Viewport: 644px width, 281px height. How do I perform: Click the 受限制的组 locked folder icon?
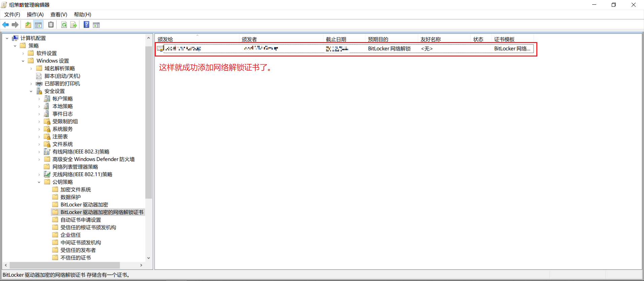click(x=47, y=121)
